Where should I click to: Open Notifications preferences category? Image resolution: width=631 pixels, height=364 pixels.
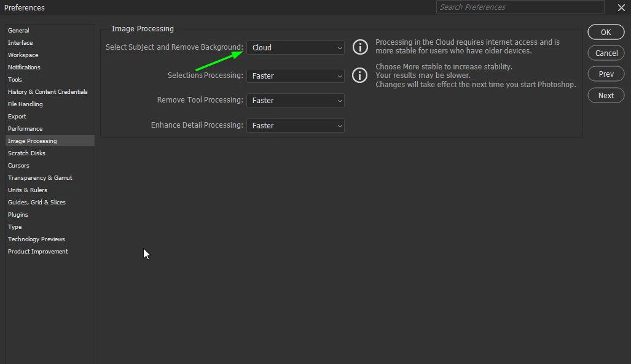(50, 67)
